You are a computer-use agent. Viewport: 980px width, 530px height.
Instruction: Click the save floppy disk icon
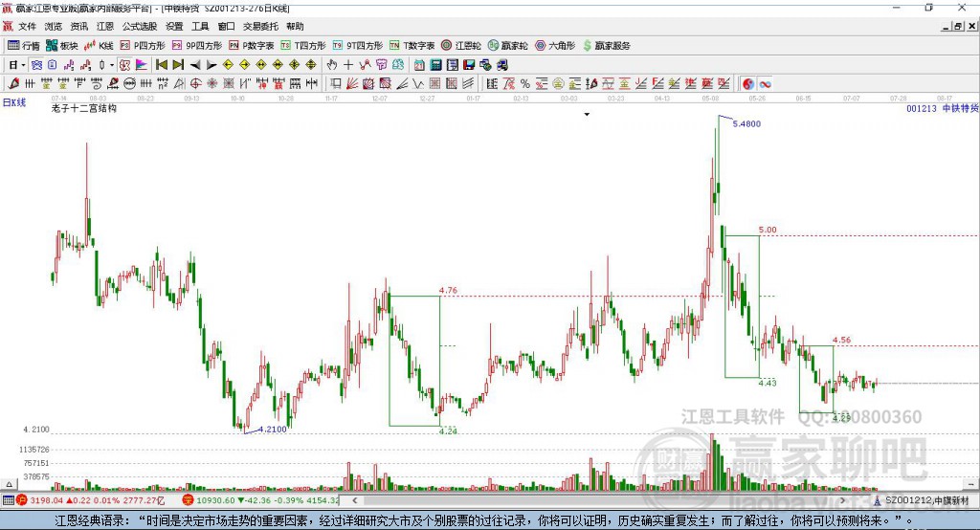[469, 64]
